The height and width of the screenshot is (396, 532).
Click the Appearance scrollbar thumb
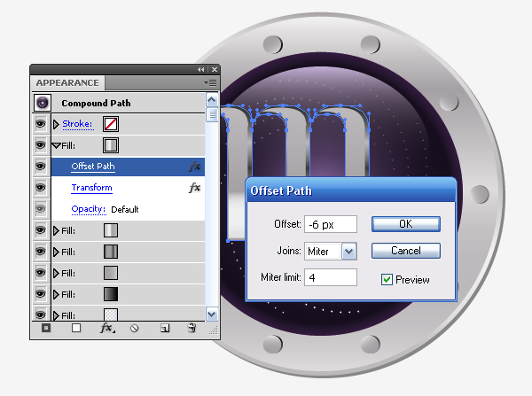(212, 114)
